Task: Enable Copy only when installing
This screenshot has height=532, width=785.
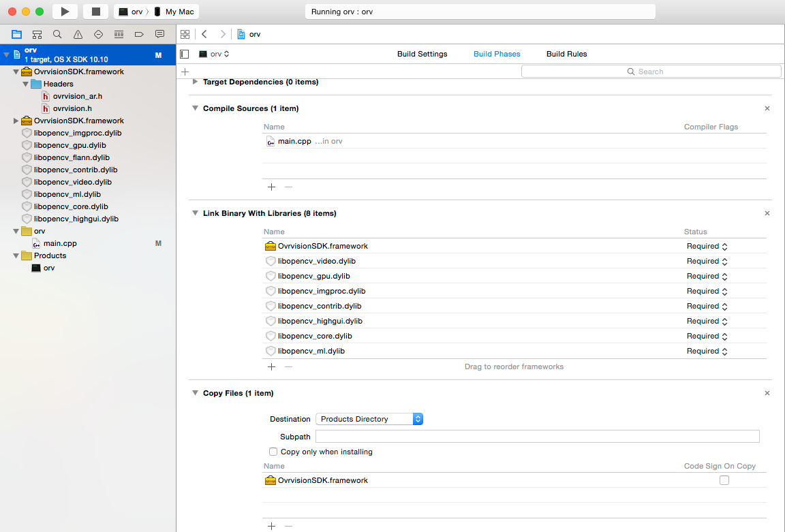Action: pyautogui.click(x=273, y=452)
